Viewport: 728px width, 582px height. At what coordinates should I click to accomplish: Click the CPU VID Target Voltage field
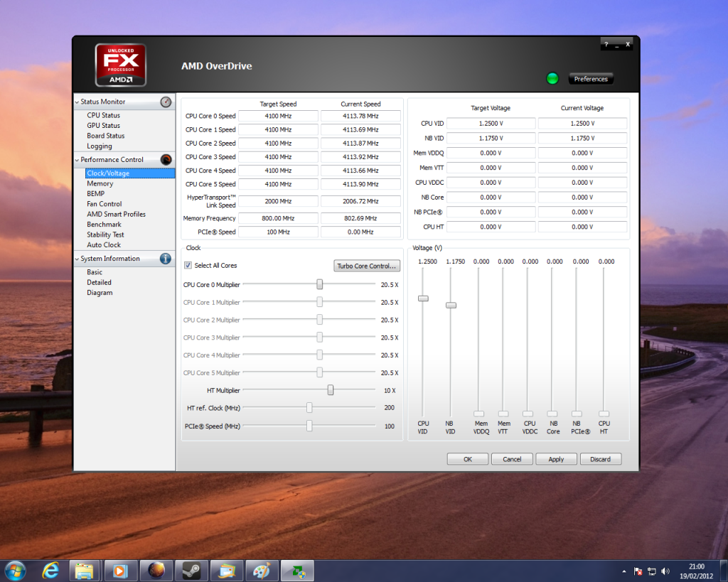click(x=491, y=124)
